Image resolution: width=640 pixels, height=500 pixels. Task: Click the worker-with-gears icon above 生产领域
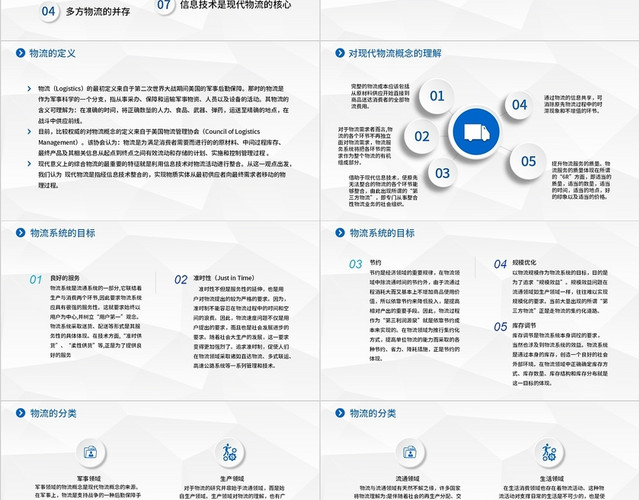(x=229, y=452)
